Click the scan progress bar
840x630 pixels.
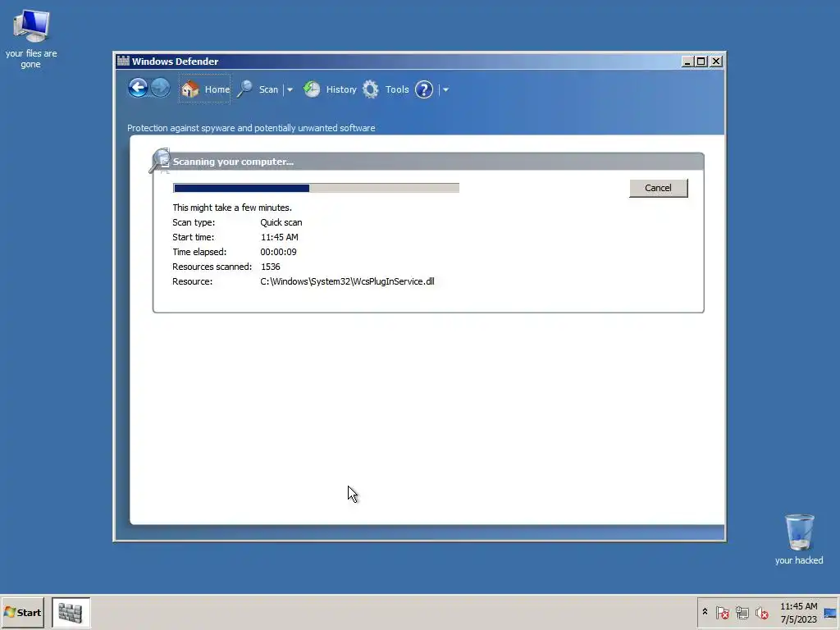click(x=316, y=188)
